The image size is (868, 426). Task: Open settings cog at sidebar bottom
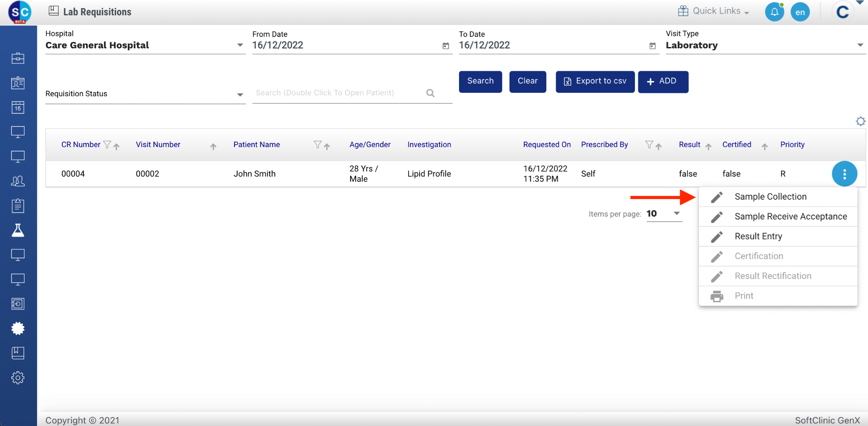click(18, 378)
